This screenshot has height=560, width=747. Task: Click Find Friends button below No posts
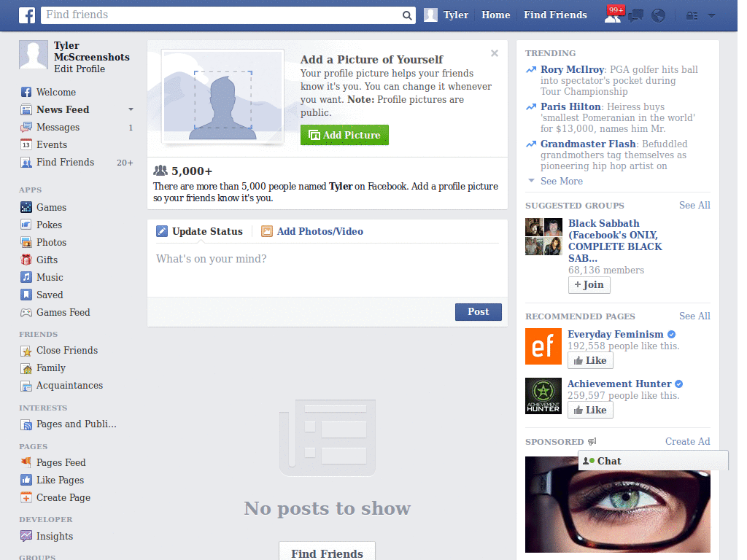tap(327, 551)
